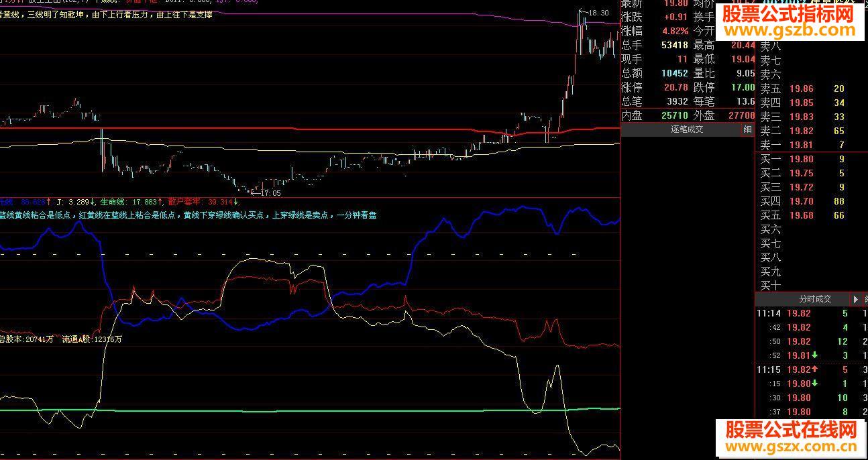Click the 总额 value 10452
The image size is (868, 460).
(674, 73)
